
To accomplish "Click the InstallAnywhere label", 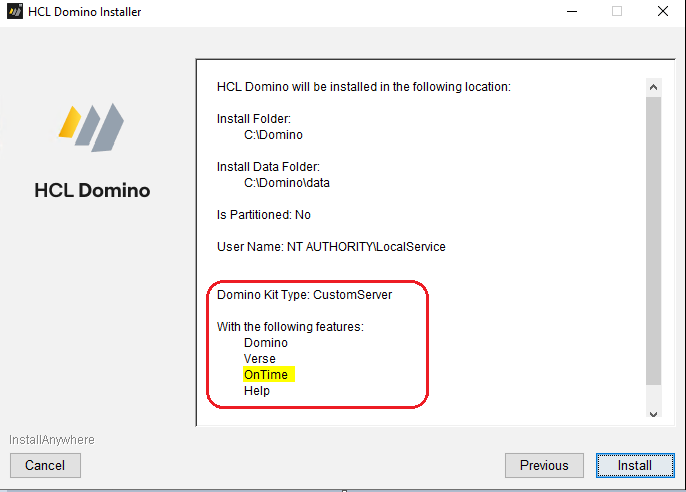I will click(x=52, y=440).
